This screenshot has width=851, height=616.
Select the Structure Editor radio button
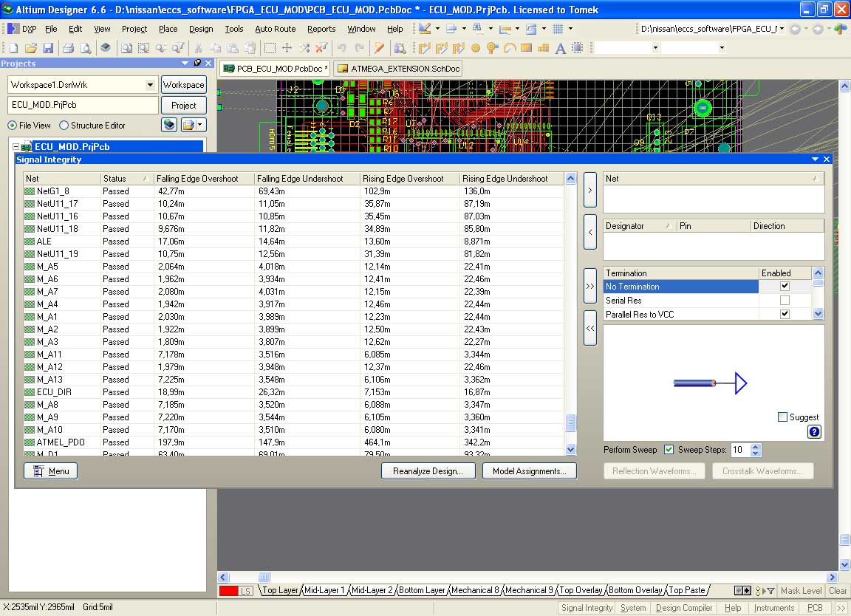pyautogui.click(x=64, y=126)
